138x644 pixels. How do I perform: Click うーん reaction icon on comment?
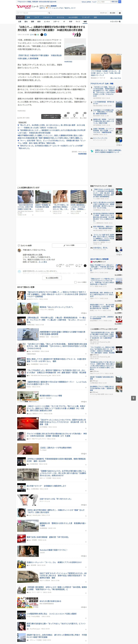pyautogui.click(x=77, y=266)
